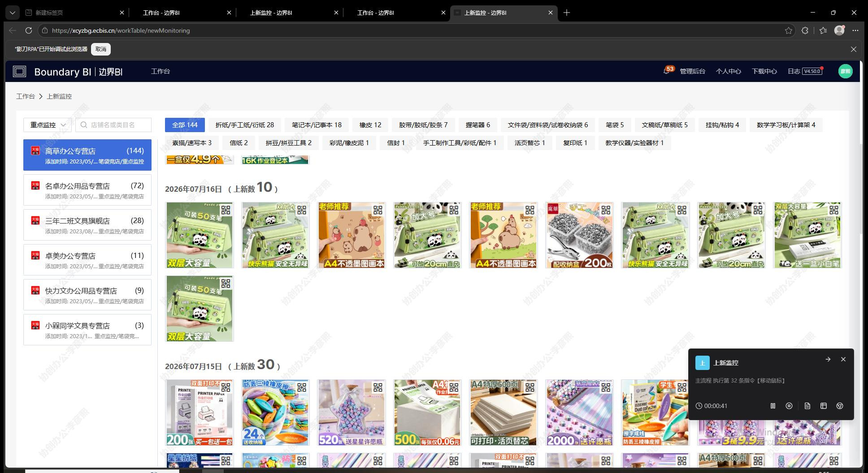Open the browser extensions icon
The width and height of the screenshot is (868, 473).
point(805,30)
